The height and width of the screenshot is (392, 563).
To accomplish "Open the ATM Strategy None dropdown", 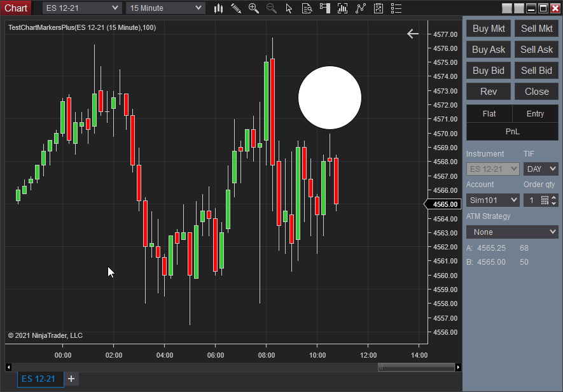I will [x=511, y=232].
